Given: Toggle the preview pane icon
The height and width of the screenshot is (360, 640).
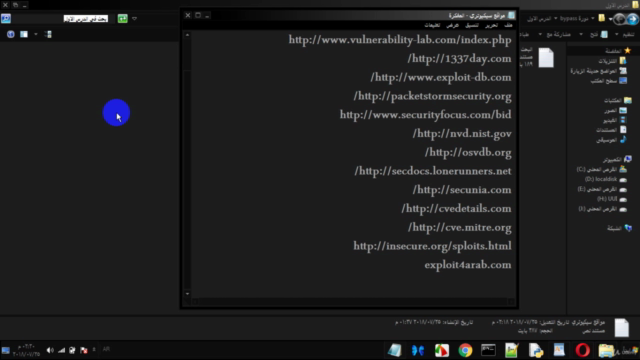Looking at the screenshot, I should [x=24, y=34].
